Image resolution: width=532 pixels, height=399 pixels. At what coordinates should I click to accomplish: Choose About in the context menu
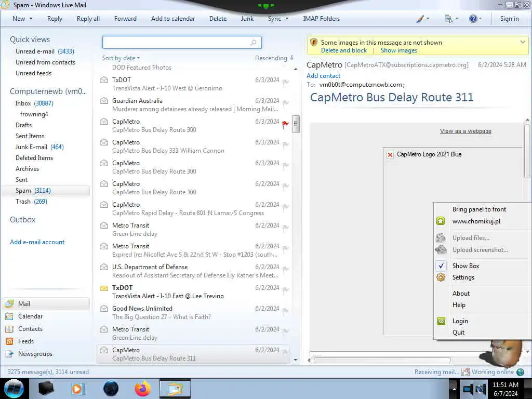[461, 294]
